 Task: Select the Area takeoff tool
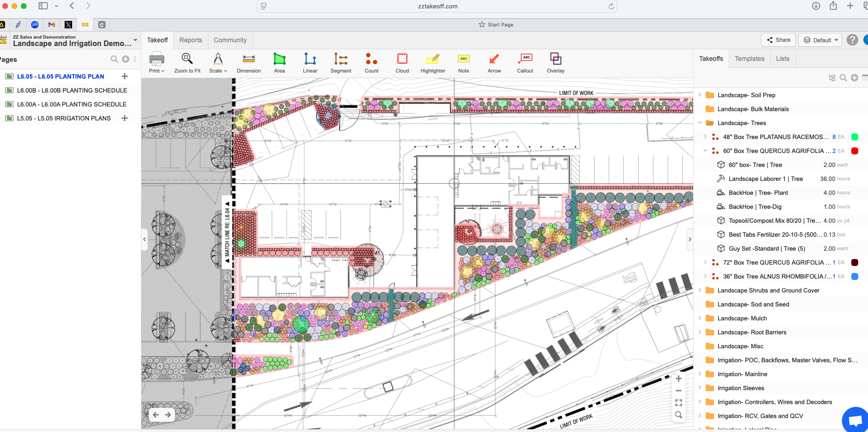click(280, 62)
